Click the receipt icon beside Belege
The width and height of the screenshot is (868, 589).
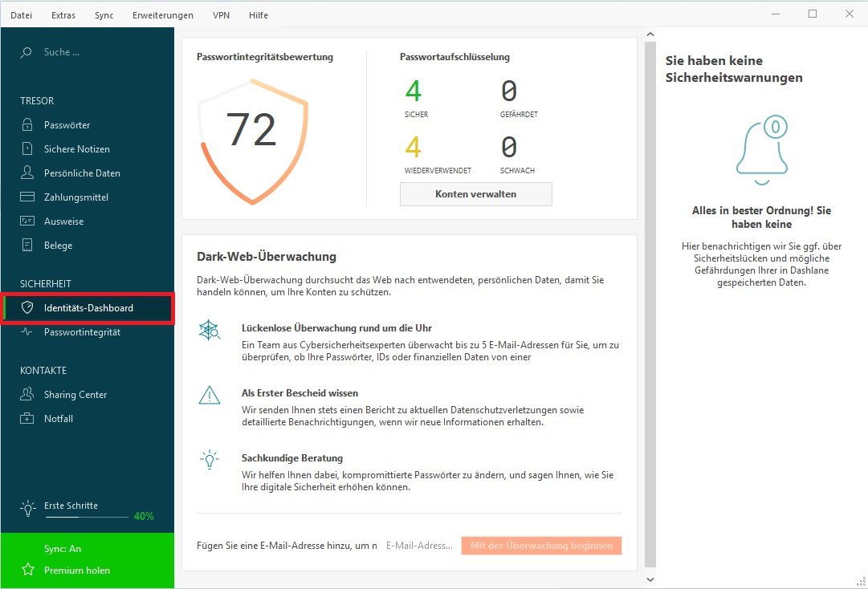point(27,245)
